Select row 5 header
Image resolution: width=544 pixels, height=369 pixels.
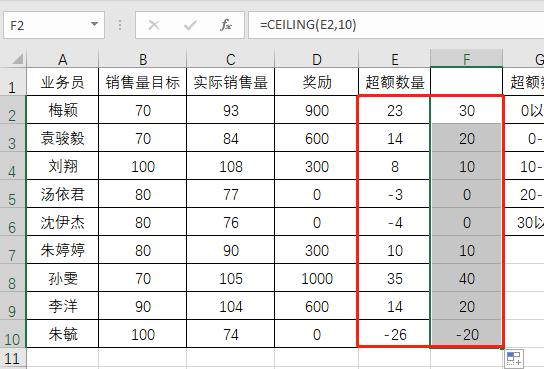(12, 194)
